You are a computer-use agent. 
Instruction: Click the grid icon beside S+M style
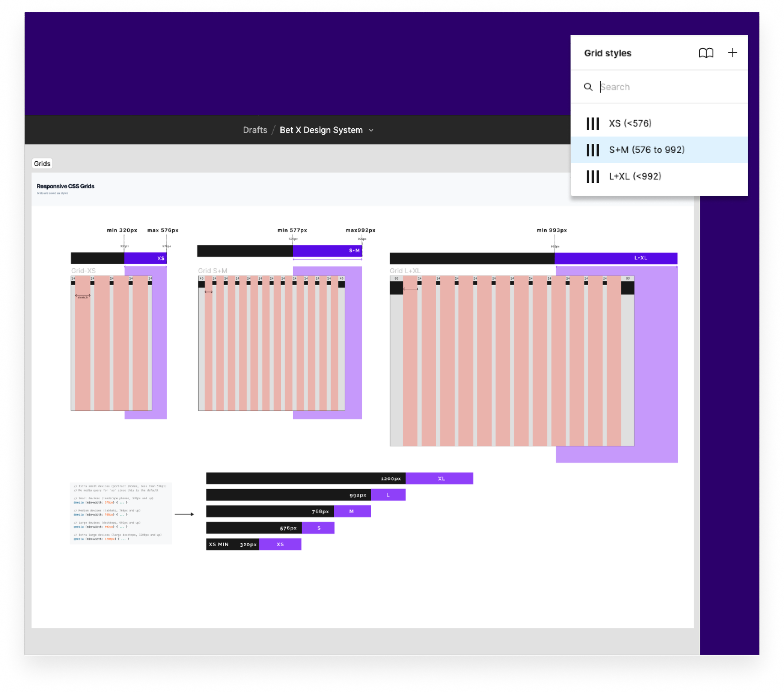pos(592,150)
